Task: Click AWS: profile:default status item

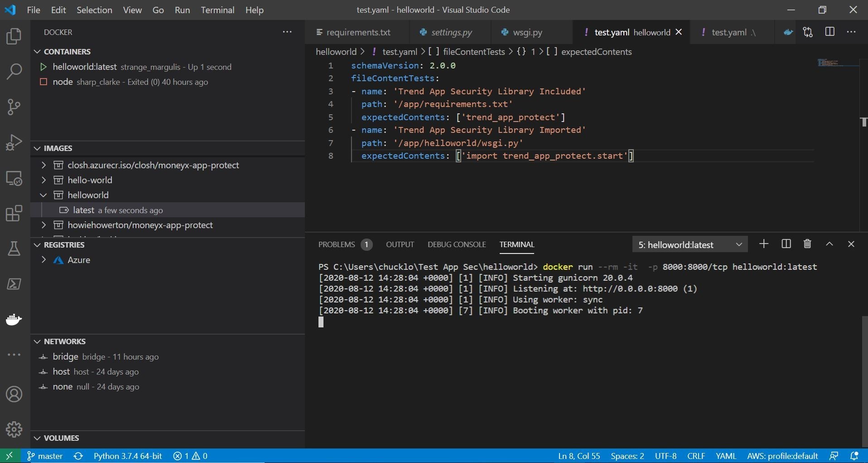Action: (782, 456)
